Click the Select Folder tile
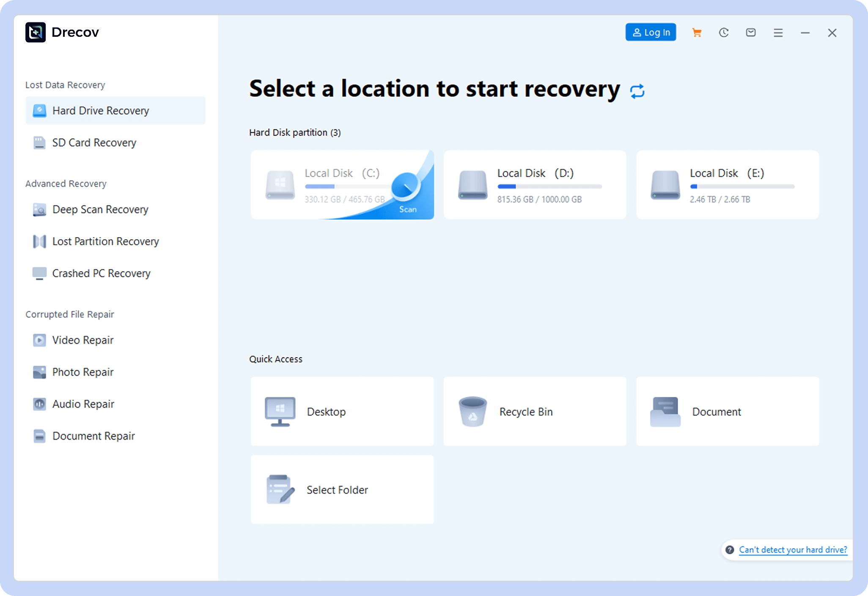 (342, 489)
